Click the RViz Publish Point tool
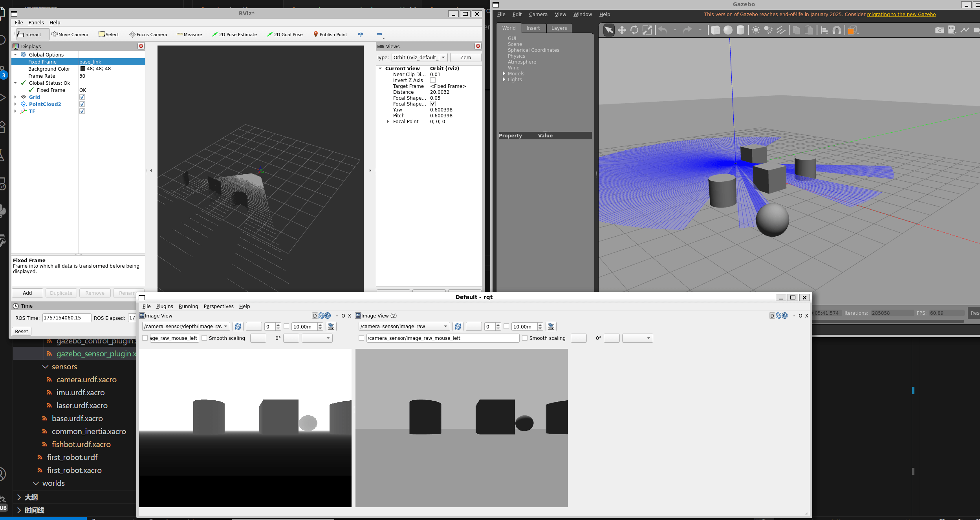The height and width of the screenshot is (520, 980). tap(330, 35)
